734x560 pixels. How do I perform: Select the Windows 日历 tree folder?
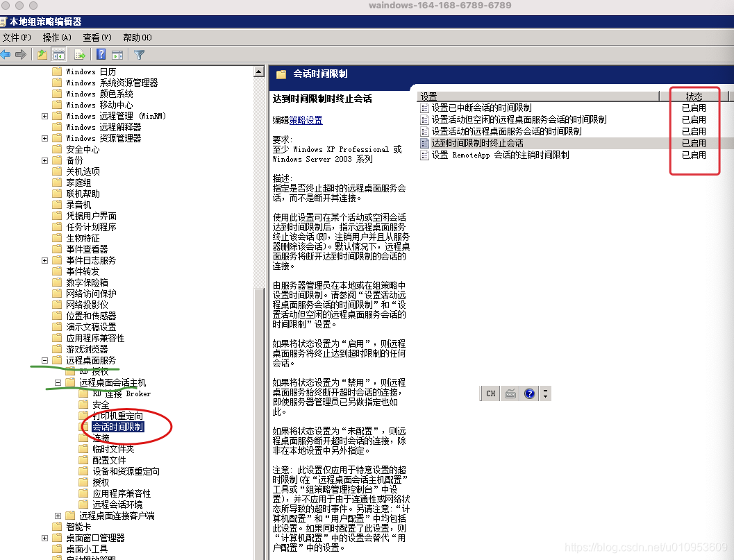pyautogui.click(x=91, y=71)
